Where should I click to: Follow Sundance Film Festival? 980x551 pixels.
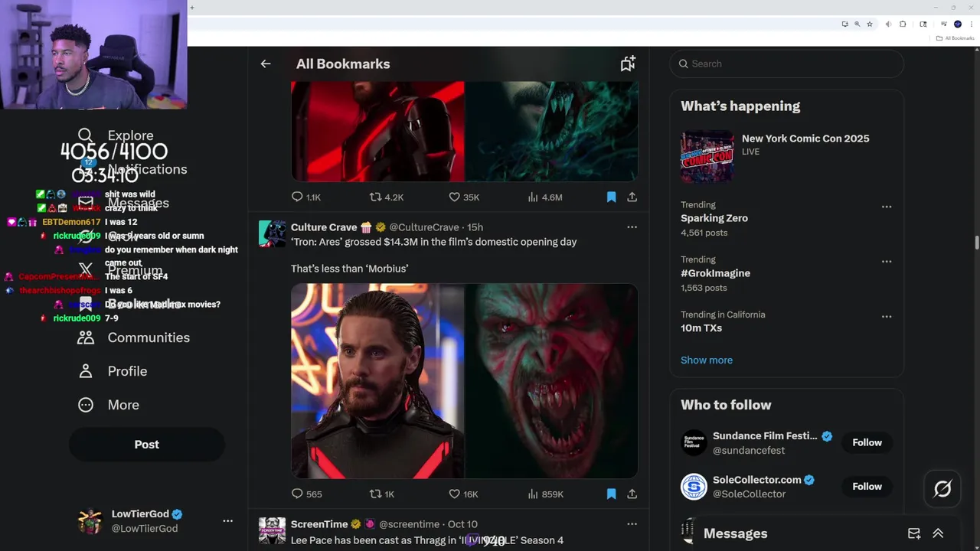[x=867, y=442]
